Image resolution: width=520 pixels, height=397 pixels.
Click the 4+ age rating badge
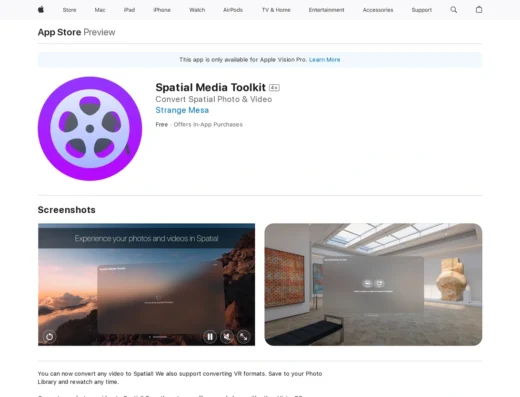point(274,88)
